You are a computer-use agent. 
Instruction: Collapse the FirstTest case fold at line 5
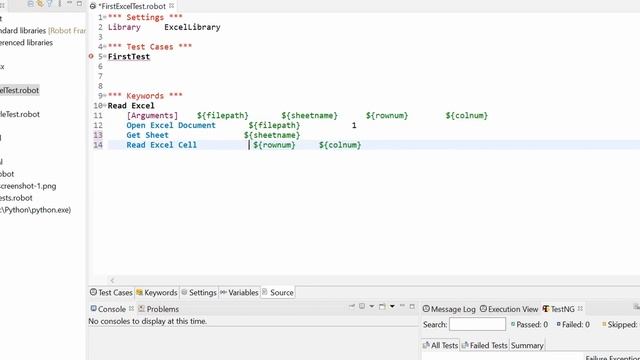pos(105,56)
